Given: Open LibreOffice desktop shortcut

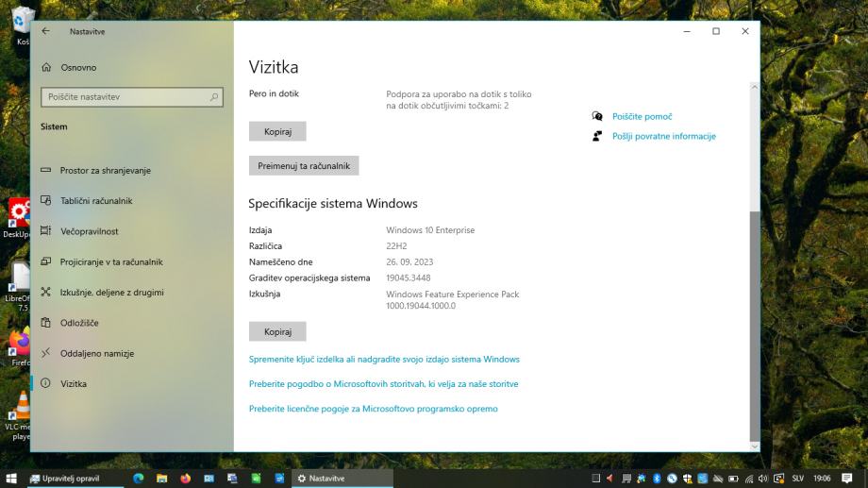Looking at the screenshot, I should (x=18, y=286).
